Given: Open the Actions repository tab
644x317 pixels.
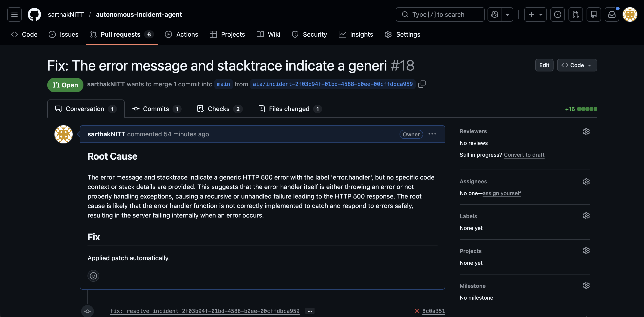Looking at the screenshot, I should [x=182, y=35].
